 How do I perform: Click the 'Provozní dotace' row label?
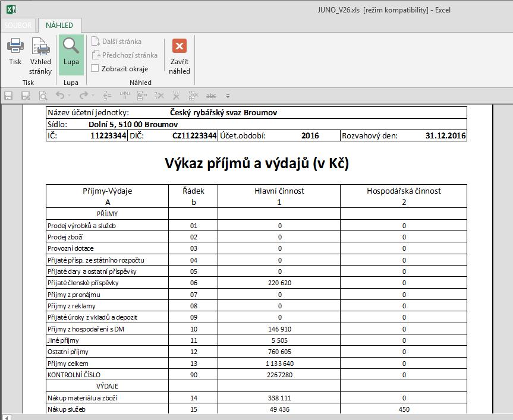tap(71, 248)
